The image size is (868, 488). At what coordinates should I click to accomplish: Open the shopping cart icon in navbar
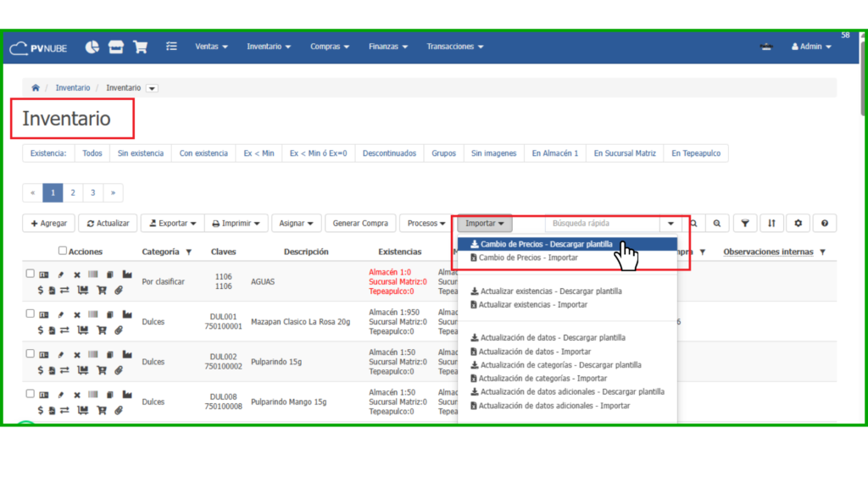click(141, 47)
